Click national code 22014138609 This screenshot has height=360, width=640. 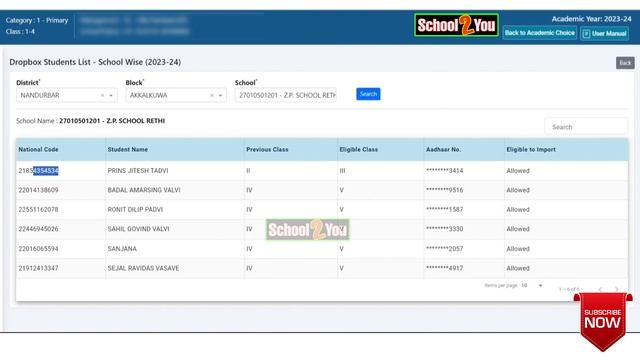[x=38, y=190]
